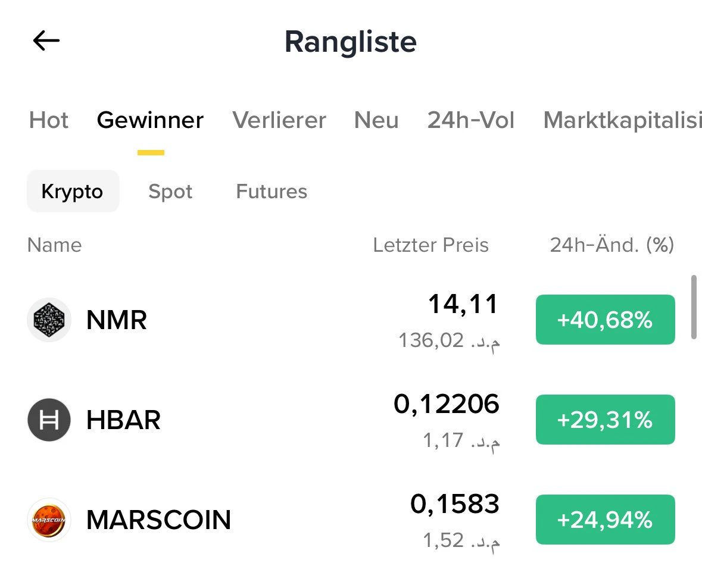Select the Futures filter
Screen dimensions: 702x588
point(272,191)
